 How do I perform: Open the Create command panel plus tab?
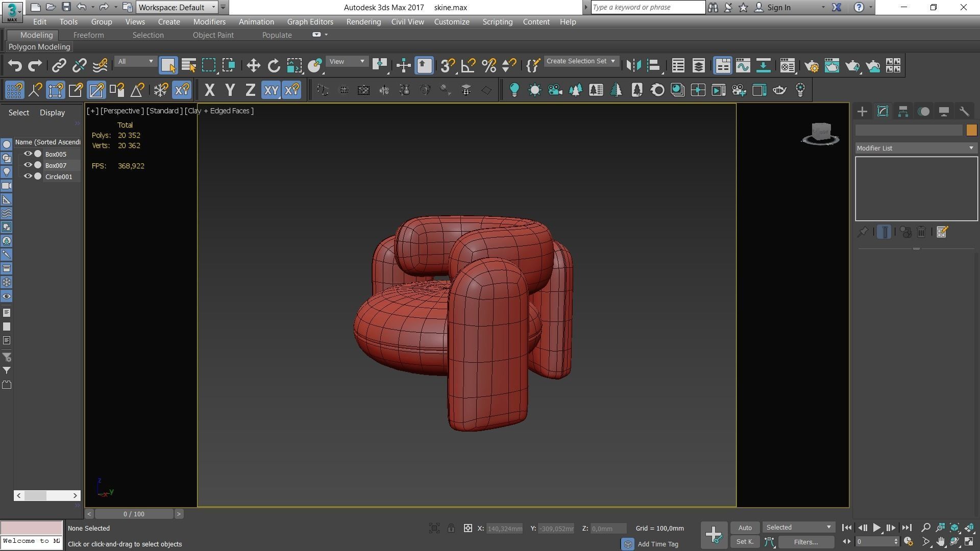(862, 112)
